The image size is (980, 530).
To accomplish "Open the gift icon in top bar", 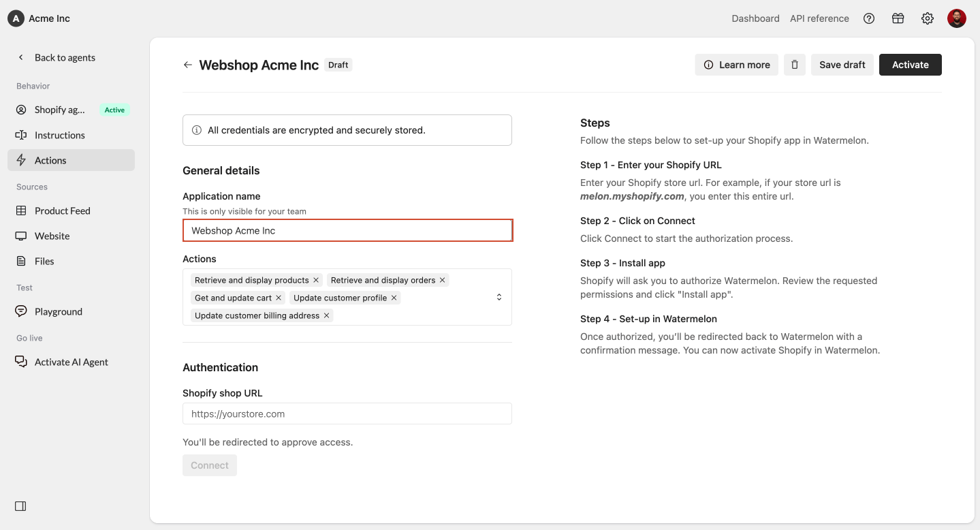I will click(898, 18).
